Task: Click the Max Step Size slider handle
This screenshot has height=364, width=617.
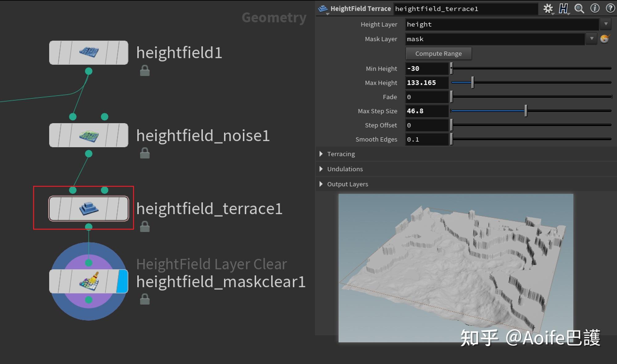Action: tap(526, 111)
